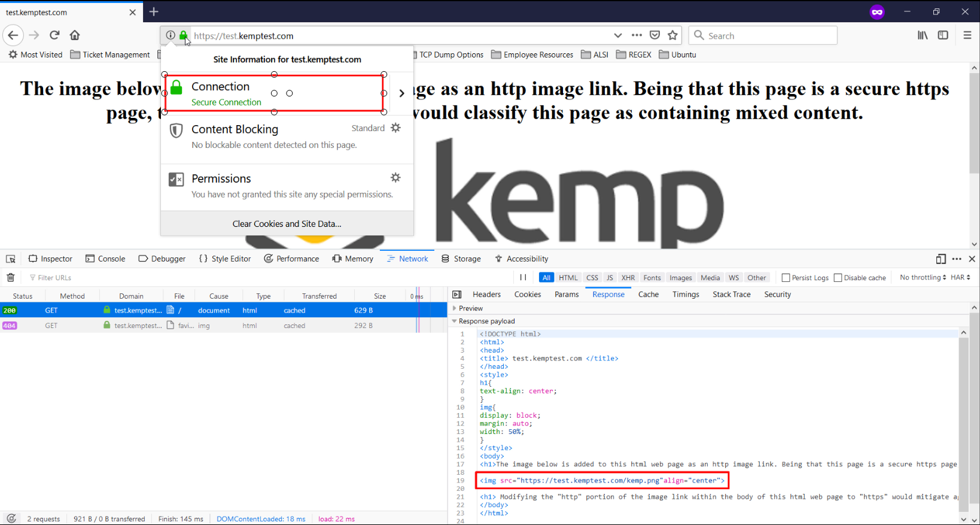Go back with the browser back arrow

[x=13, y=35]
